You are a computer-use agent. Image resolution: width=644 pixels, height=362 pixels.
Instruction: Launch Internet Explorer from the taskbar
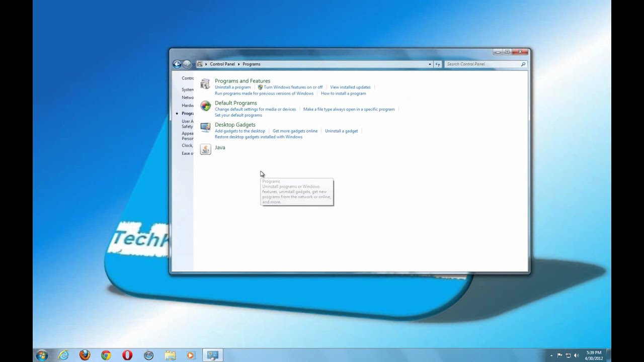[63, 355]
